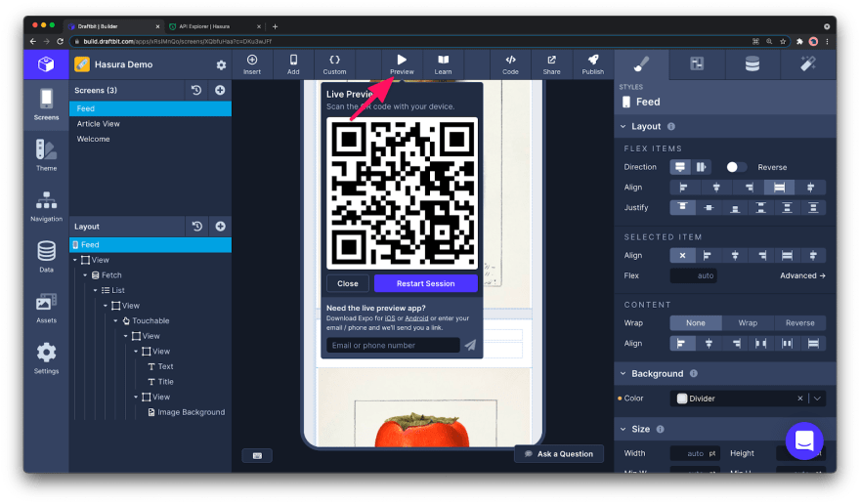The width and height of the screenshot is (860, 504).
Task: Add a new screen with plus icon
Action: point(220,90)
